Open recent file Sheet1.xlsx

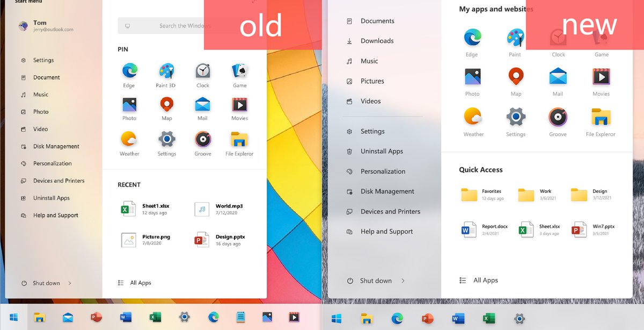pyautogui.click(x=144, y=209)
